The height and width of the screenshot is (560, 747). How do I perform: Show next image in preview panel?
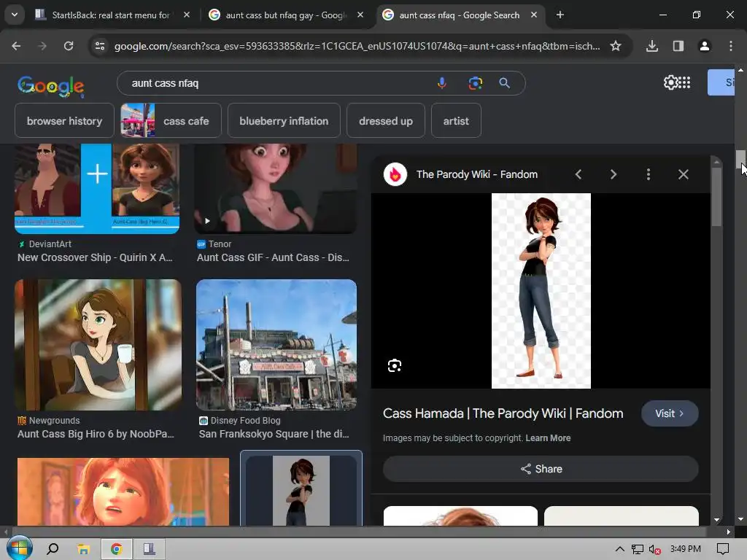coord(613,174)
